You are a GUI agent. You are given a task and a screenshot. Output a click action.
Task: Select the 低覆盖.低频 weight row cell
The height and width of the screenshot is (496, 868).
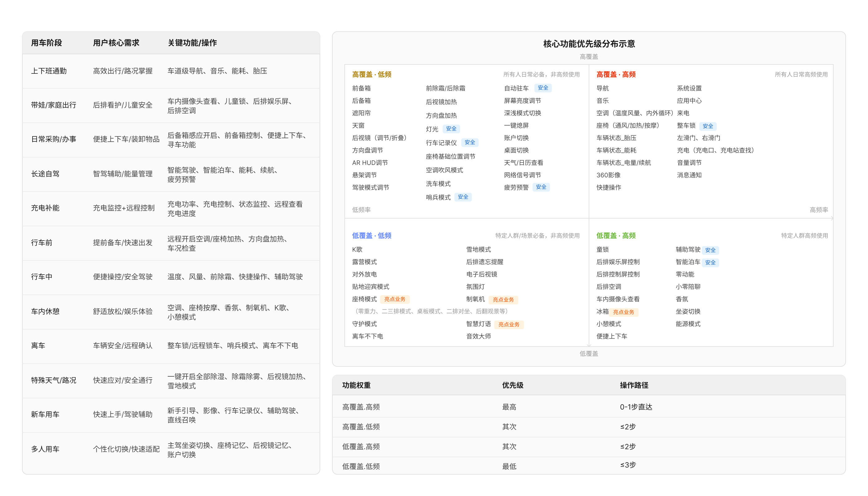pos(361,466)
